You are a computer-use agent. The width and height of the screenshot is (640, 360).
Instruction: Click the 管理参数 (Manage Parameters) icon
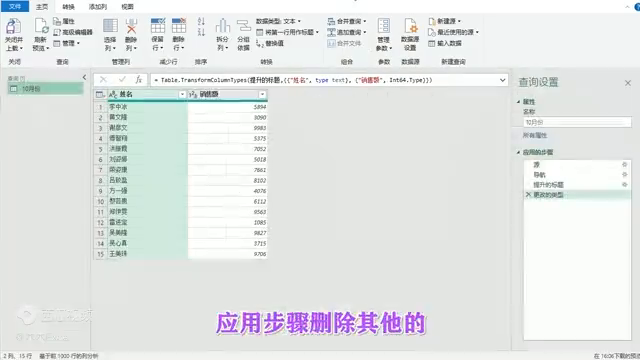coord(384,26)
